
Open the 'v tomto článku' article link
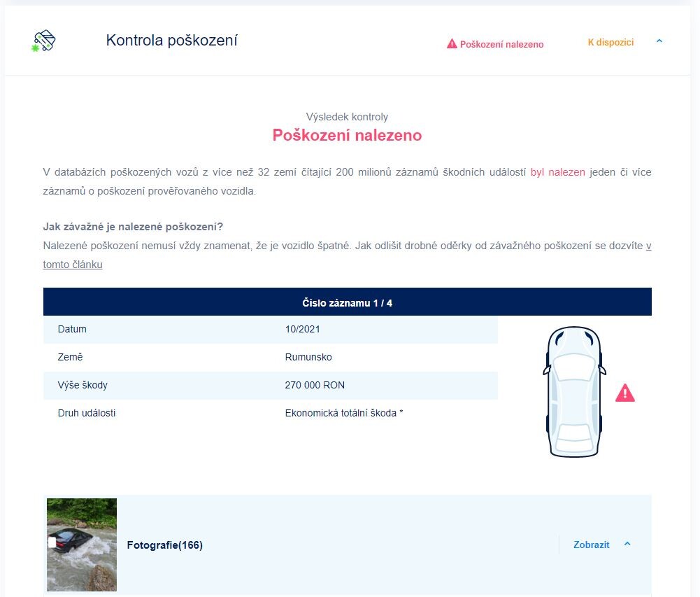(72, 264)
